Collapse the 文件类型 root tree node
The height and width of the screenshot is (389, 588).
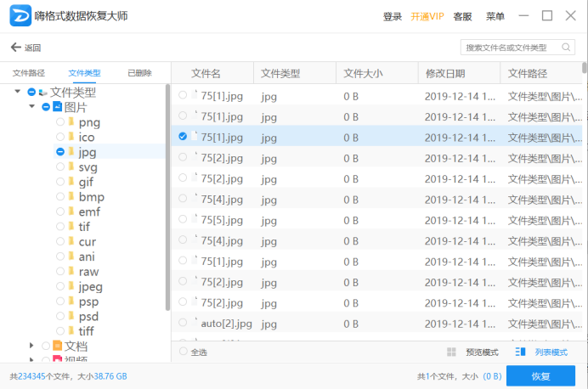click(x=17, y=91)
